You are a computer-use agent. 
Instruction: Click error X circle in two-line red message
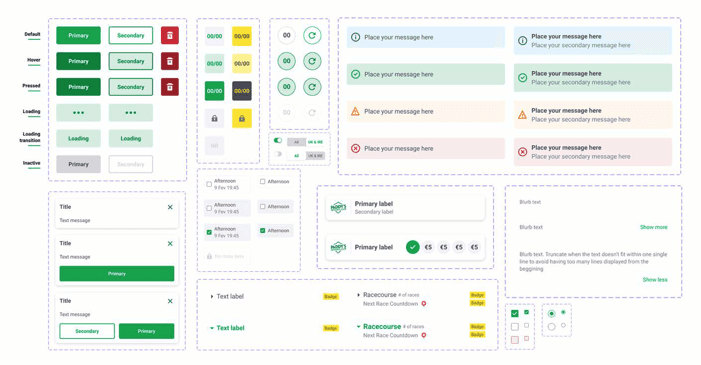pos(522,152)
